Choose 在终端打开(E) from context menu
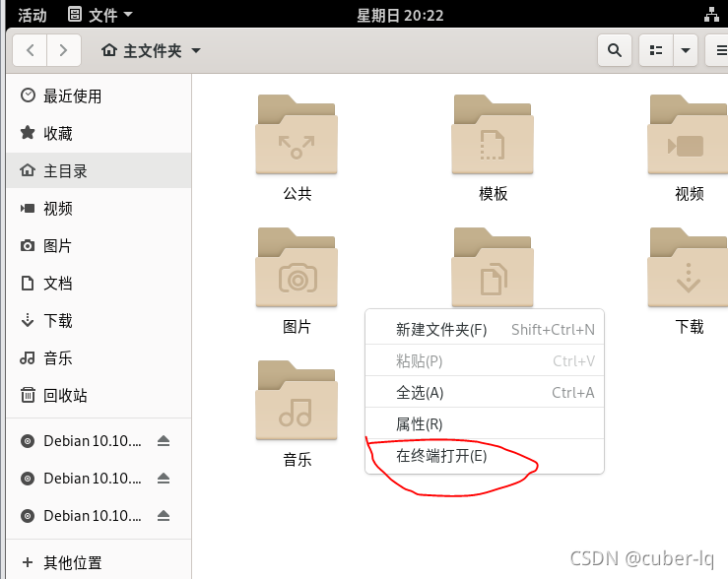Screen dimensions: 728x579 click(x=485, y=456)
